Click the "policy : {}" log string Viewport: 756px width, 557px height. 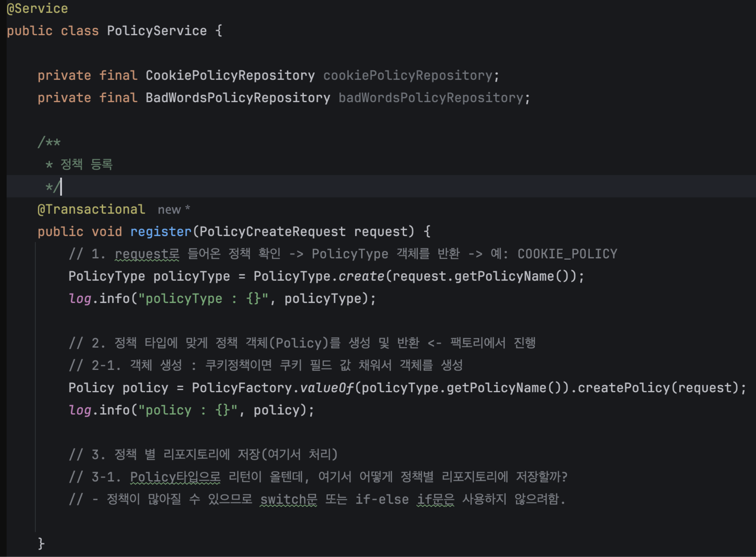click(x=188, y=410)
